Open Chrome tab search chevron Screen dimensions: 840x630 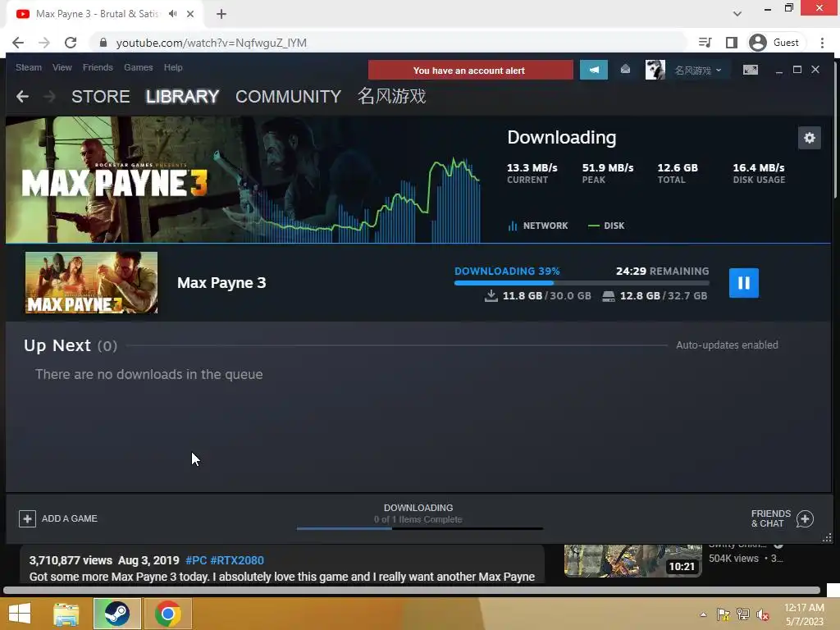(x=737, y=14)
